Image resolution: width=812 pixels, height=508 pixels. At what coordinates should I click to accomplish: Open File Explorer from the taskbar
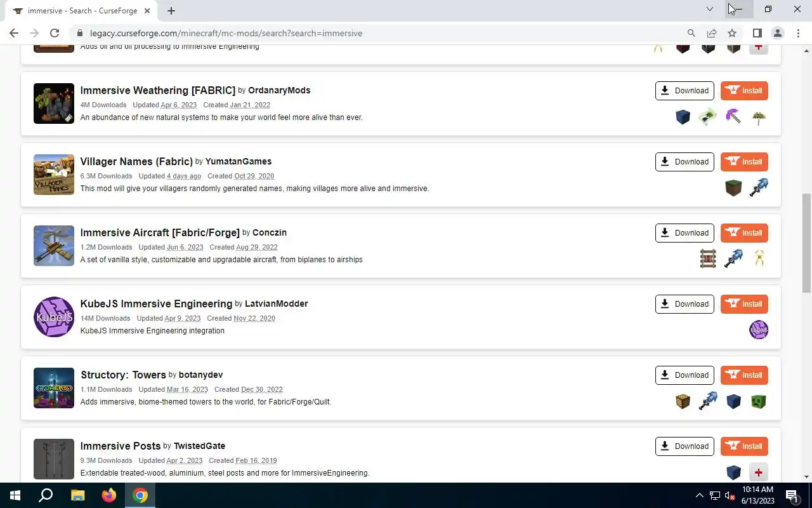point(77,495)
